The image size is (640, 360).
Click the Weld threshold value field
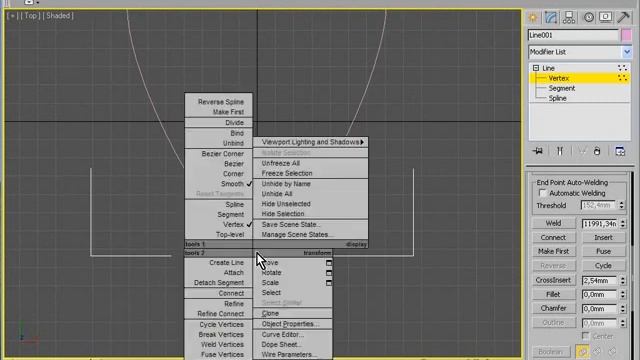click(600, 224)
